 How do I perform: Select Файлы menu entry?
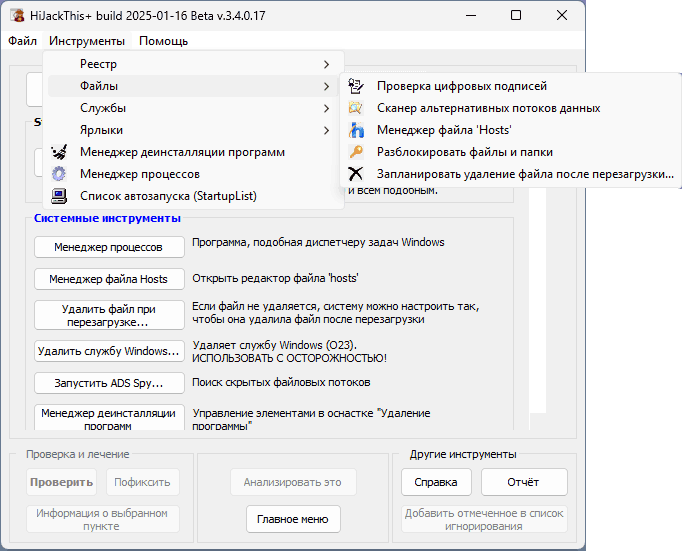coord(193,86)
